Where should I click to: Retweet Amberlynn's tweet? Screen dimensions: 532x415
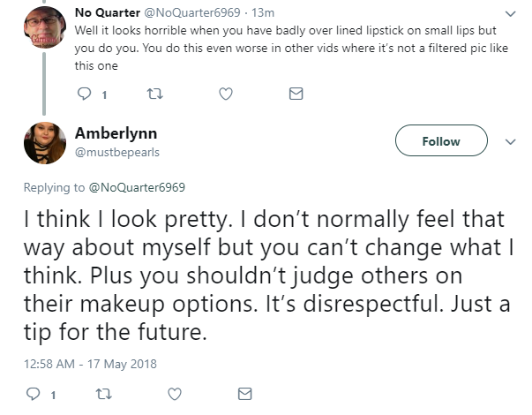(x=104, y=394)
